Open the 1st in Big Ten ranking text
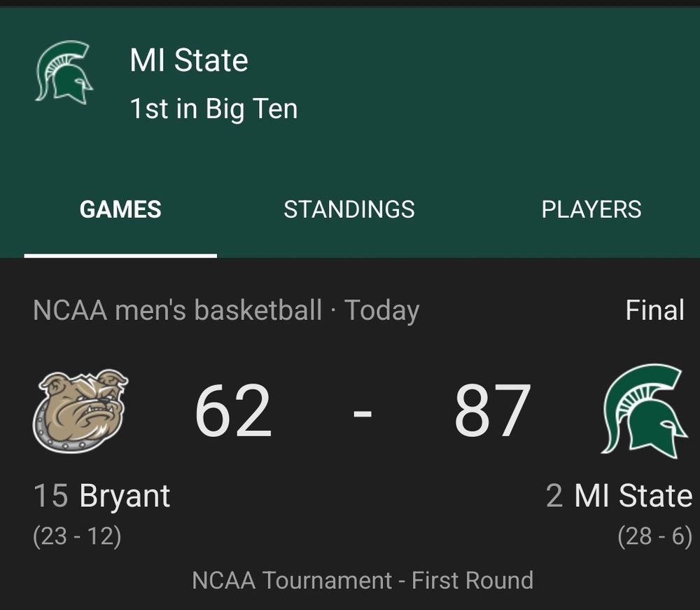This screenshot has height=610, width=700. 213,109
